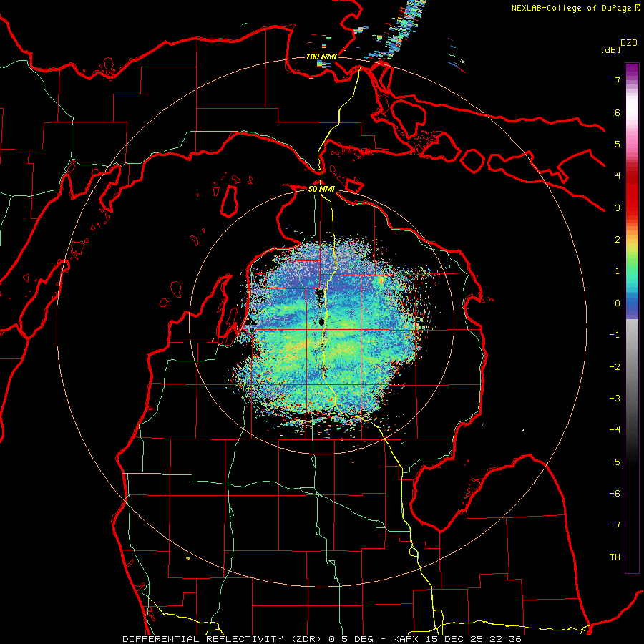Click legend value -7
The width and height of the screenshot is (644, 644).
tap(615, 525)
